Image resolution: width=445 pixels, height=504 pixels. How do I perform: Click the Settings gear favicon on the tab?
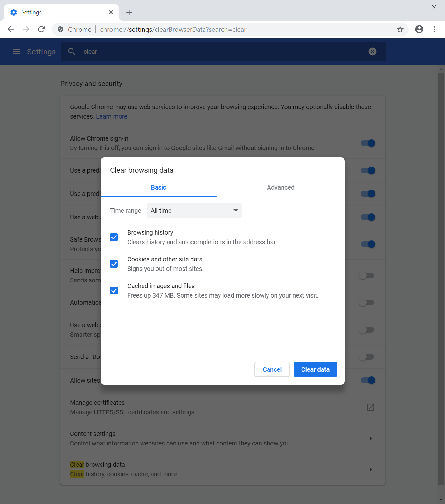tap(14, 12)
